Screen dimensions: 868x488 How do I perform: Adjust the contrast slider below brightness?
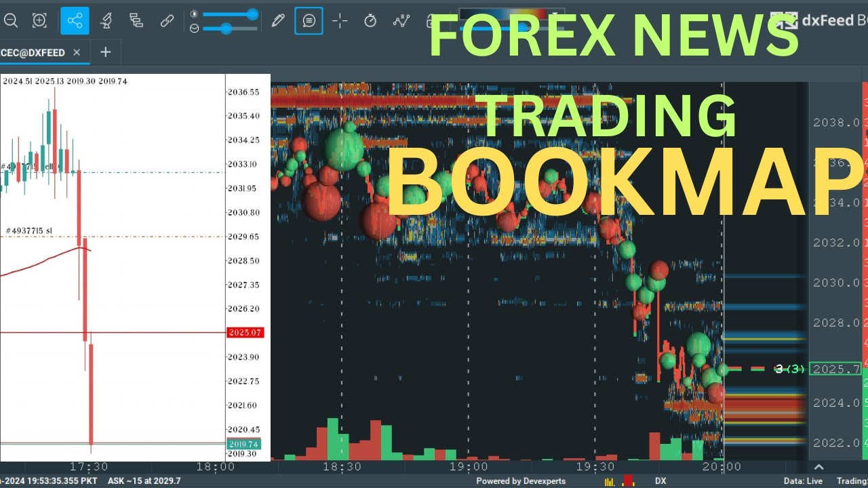pos(230,28)
